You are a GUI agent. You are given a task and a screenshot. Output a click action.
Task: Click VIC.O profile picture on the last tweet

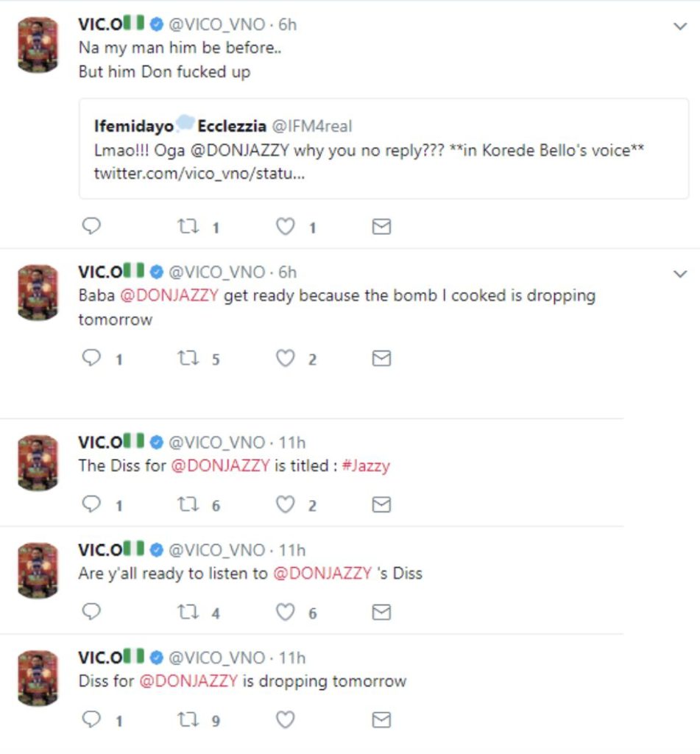tap(38, 678)
